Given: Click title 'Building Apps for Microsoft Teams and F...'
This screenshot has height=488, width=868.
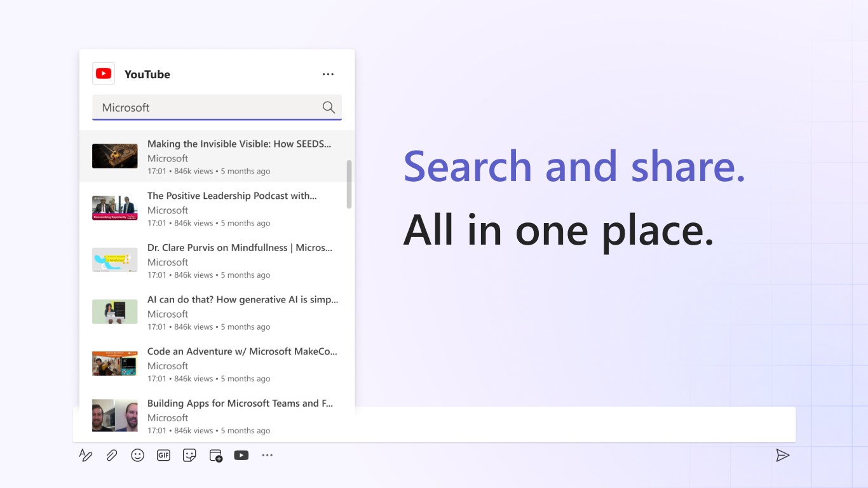Looking at the screenshot, I should click(x=240, y=403).
